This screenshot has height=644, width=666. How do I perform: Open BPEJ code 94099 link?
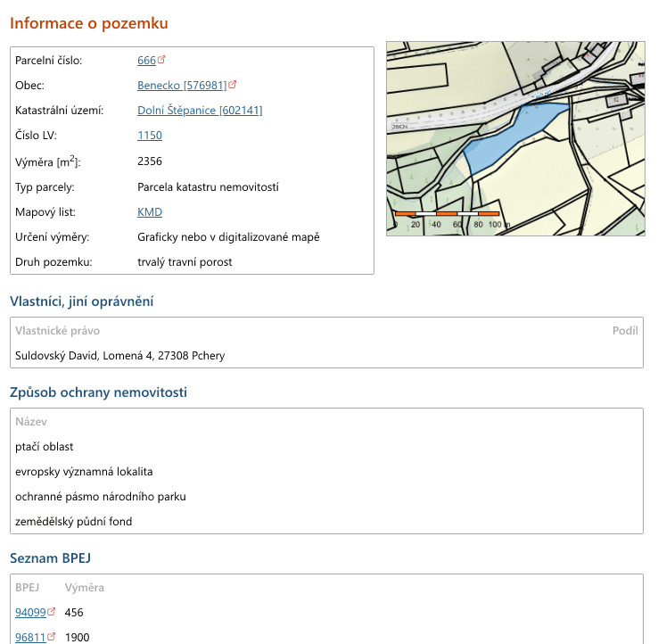tap(30, 613)
